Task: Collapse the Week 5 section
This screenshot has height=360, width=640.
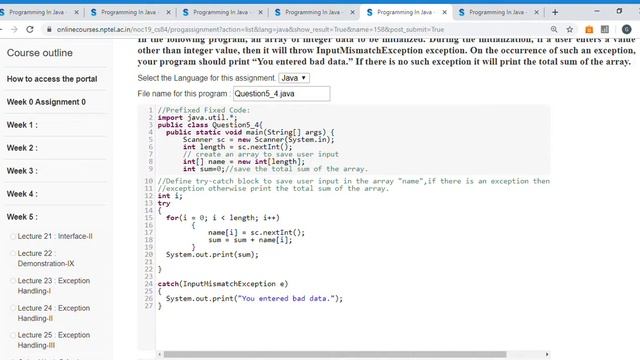Action: [x=22, y=217]
